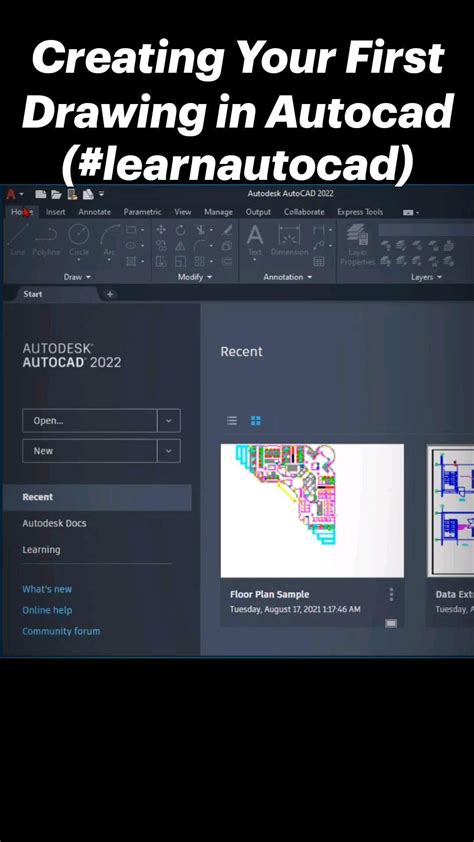Click the Open... button
The height and width of the screenshot is (842, 474).
click(90, 420)
